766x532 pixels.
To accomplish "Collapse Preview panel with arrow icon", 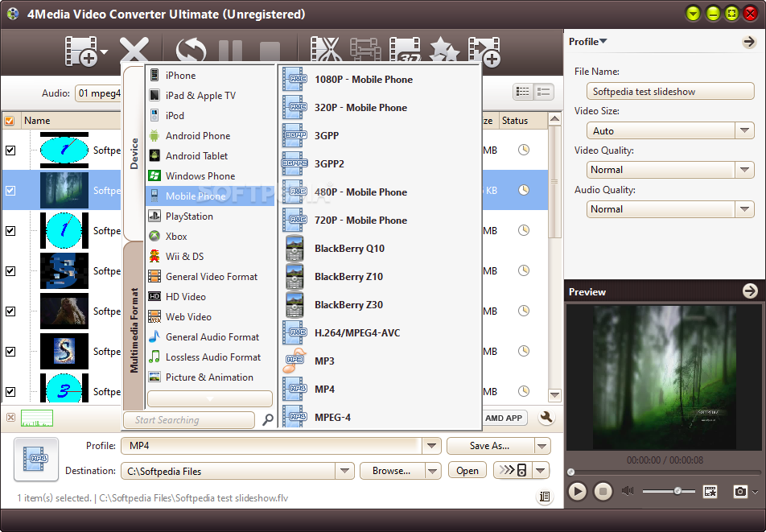I will tap(750, 291).
